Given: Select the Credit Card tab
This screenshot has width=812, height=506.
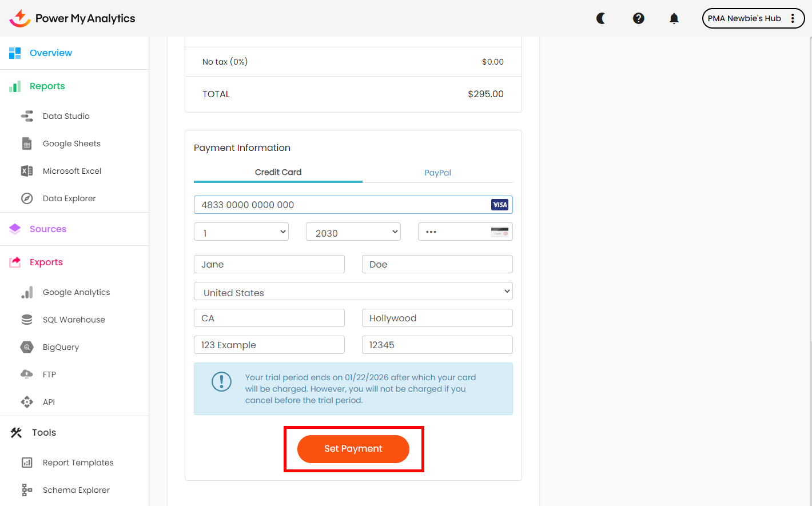Looking at the screenshot, I should 278,172.
